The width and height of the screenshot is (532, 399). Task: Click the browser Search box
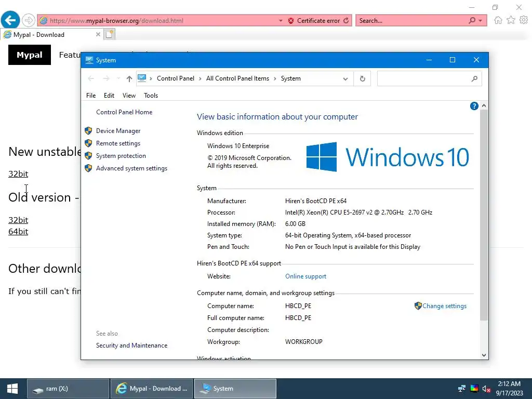click(x=412, y=21)
